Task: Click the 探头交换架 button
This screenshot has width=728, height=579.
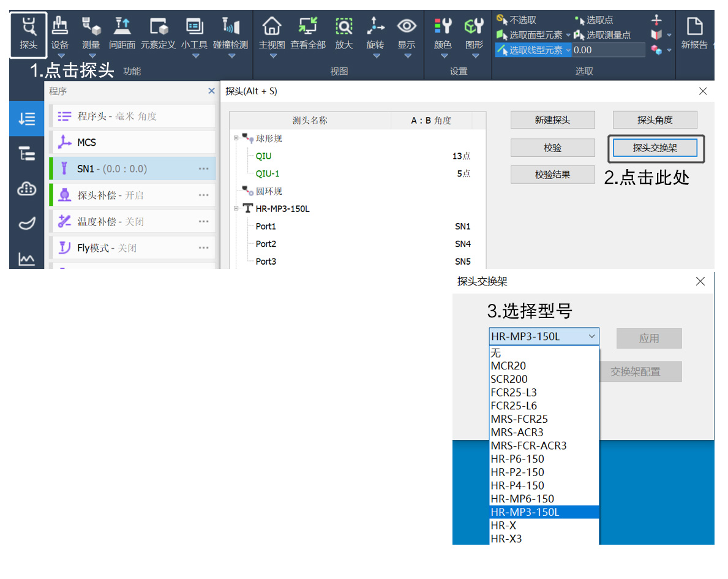Action: (x=655, y=148)
